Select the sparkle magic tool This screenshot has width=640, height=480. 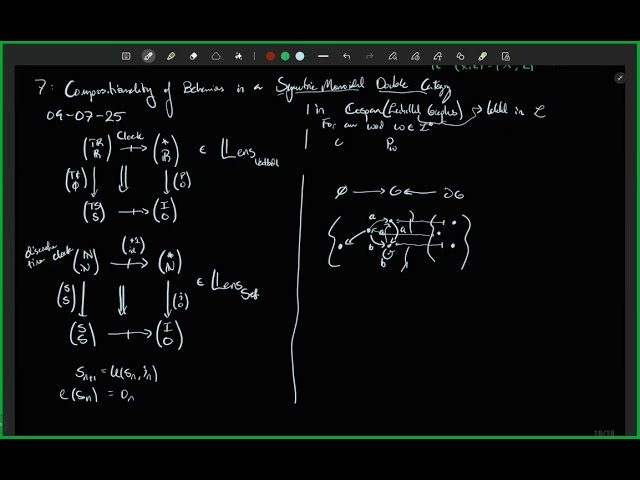pos(239,56)
